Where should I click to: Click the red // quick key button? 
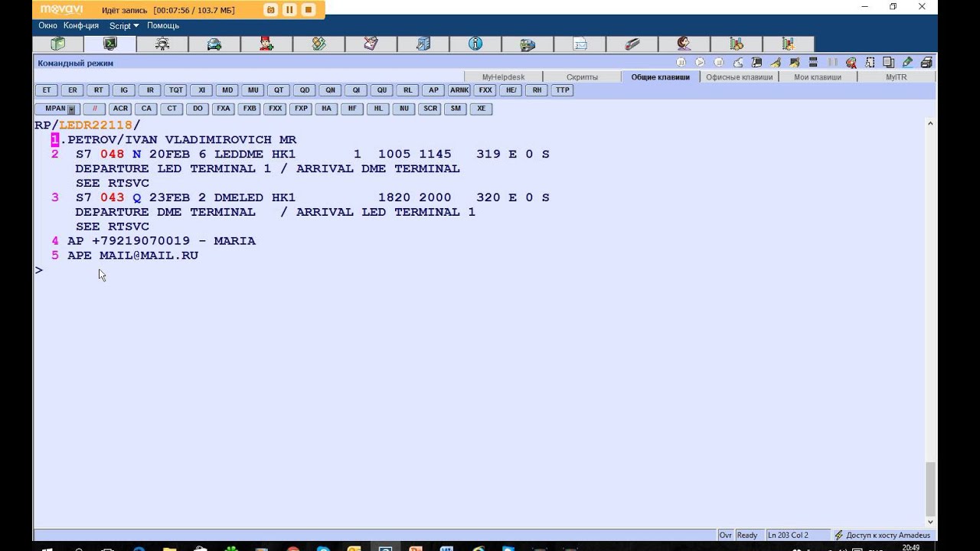94,109
